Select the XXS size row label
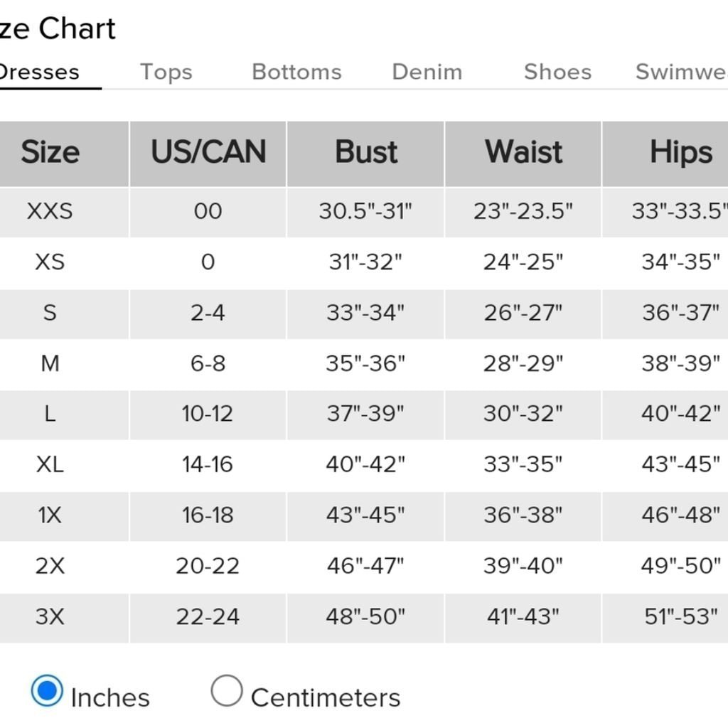 click(50, 211)
